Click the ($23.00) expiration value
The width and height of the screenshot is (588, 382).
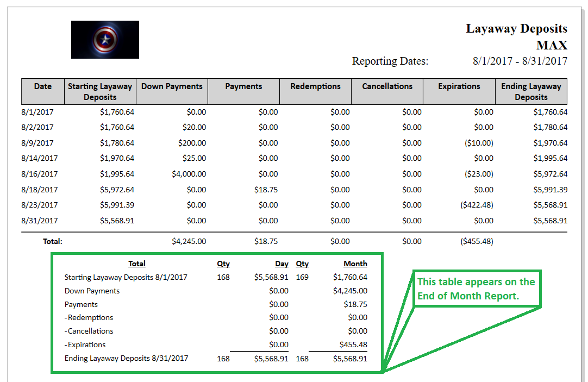(479, 174)
